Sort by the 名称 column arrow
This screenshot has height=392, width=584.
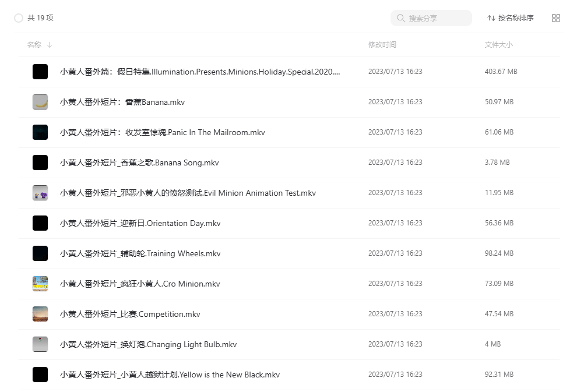pyautogui.click(x=50, y=45)
